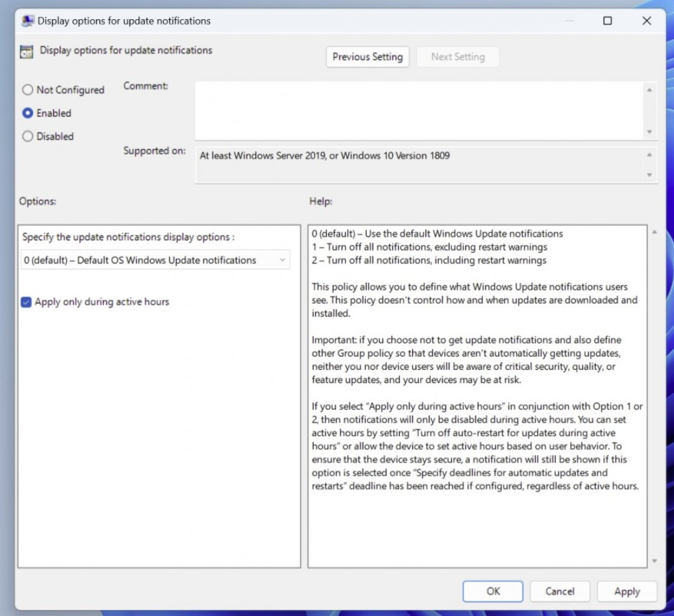Click the Help pane scroll down arrow
The image size is (674, 616).
[654, 561]
